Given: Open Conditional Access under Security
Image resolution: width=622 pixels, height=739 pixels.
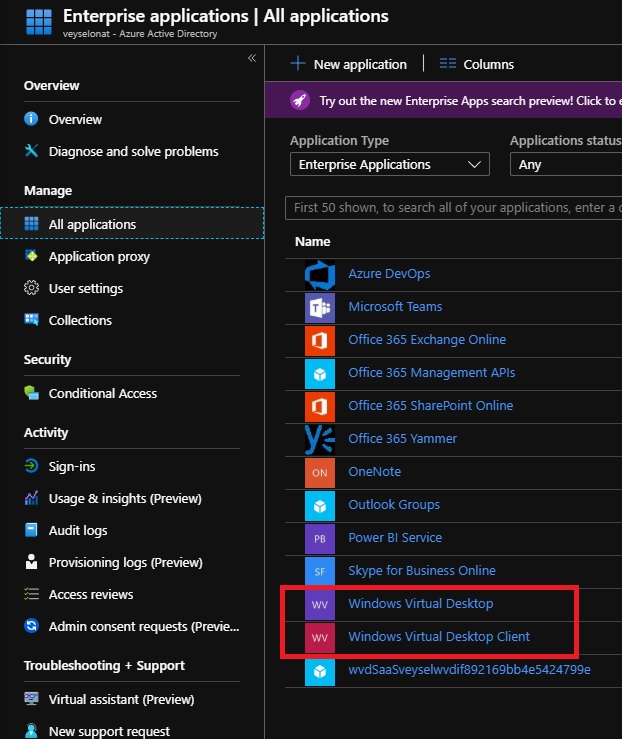Looking at the screenshot, I should pyautogui.click(x=103, y=394).
